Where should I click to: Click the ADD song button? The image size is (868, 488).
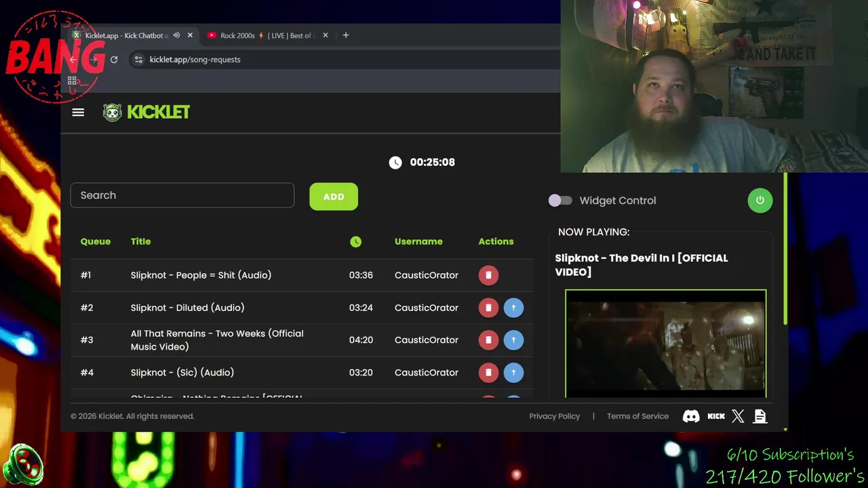[x=334, y=197]
